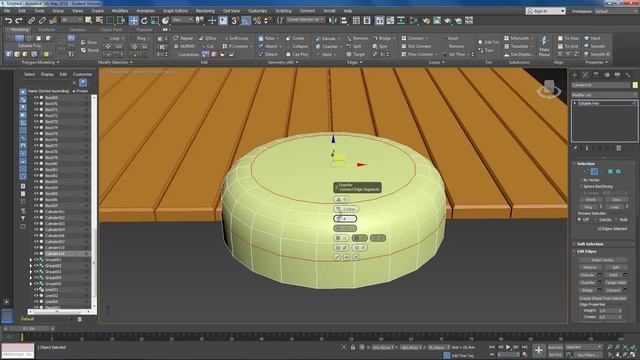
Task: Click the Mirror tool icon
Action: tap(333, 20)
